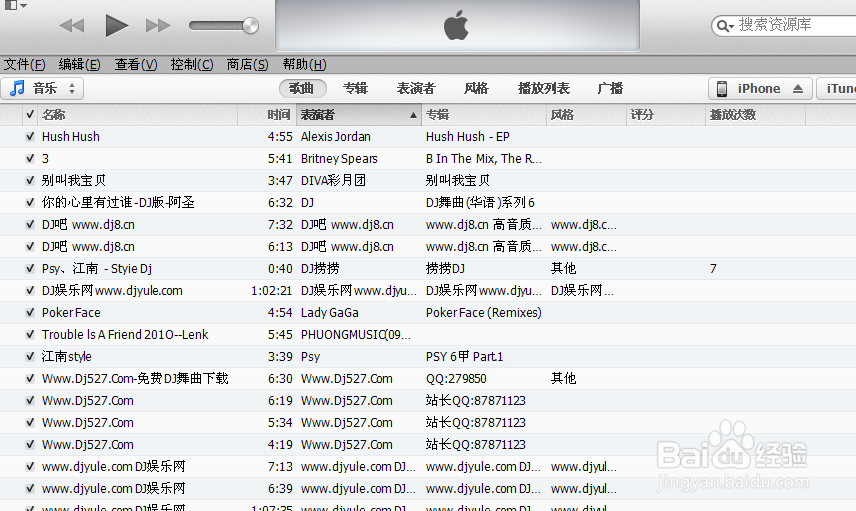Click the Apple logo display panel
The width and height of the screenshot is (856, 511).
point(457,25)
